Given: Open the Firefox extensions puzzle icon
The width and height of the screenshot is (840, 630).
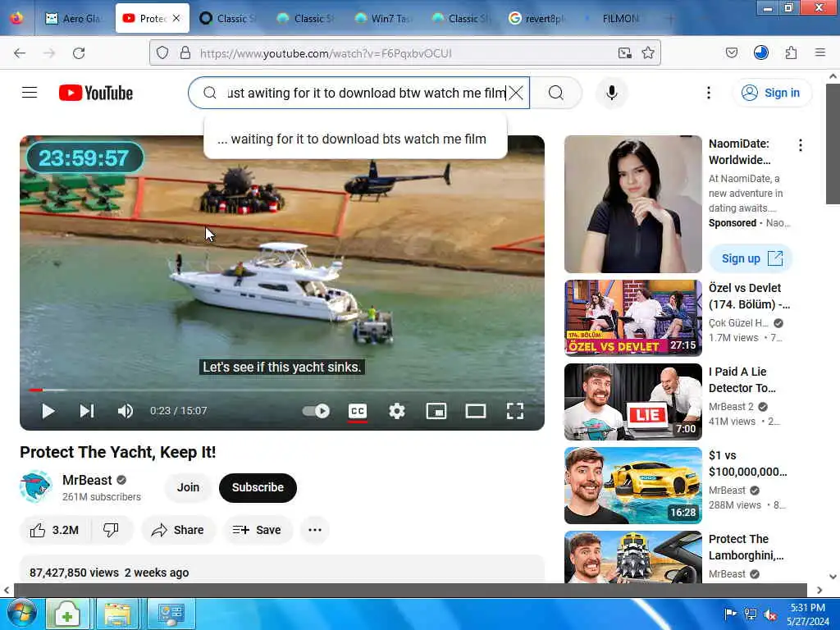Looking at the screenshot, I should point(791,52).
